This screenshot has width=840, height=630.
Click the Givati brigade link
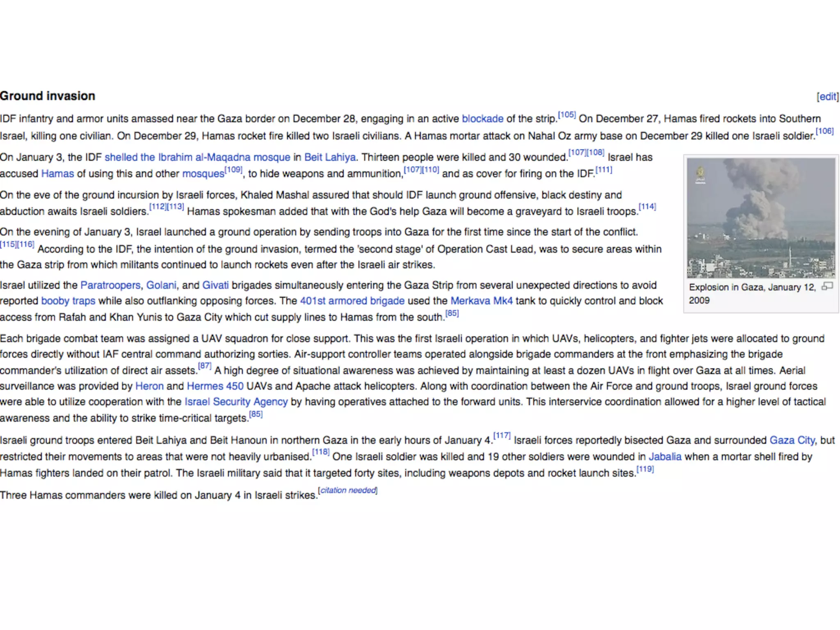point(215,285)
